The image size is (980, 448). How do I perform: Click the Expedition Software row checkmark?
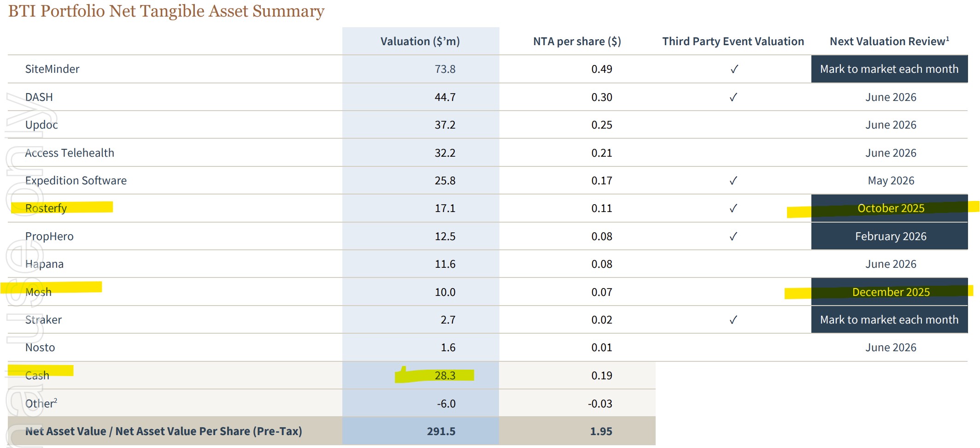coord(733,181)
